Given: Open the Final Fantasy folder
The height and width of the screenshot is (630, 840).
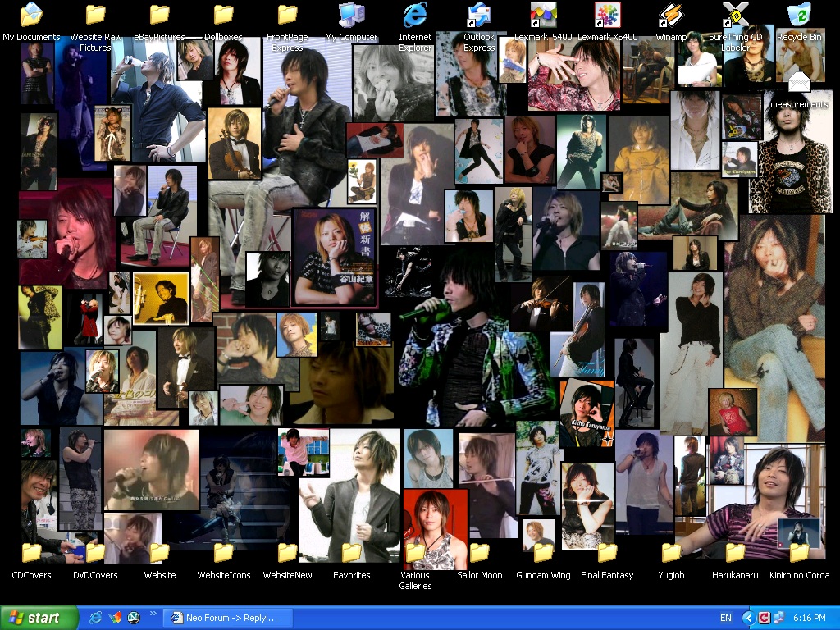Looking at the screenshot, I should 607,554.
